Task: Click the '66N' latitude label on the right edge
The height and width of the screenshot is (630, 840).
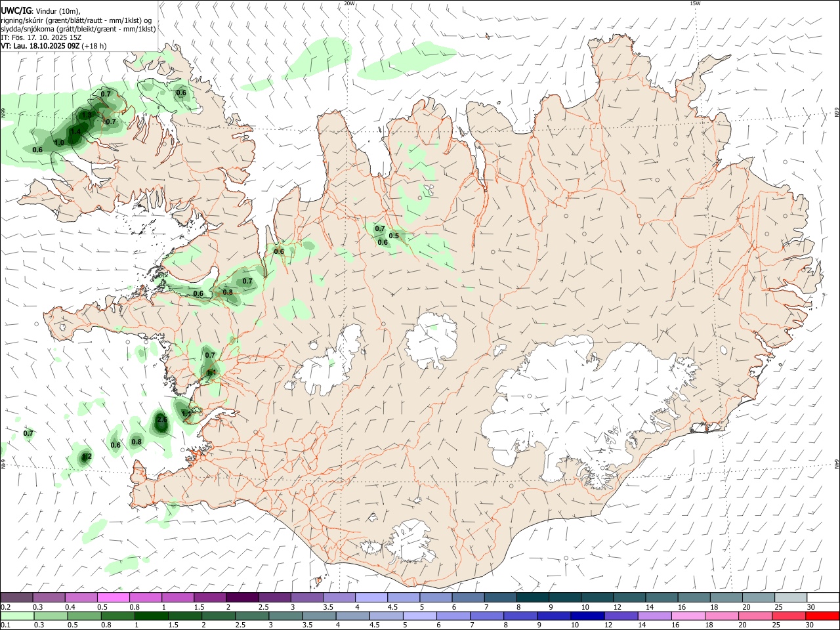Action: pyautogui.click(x=837, y=113)
